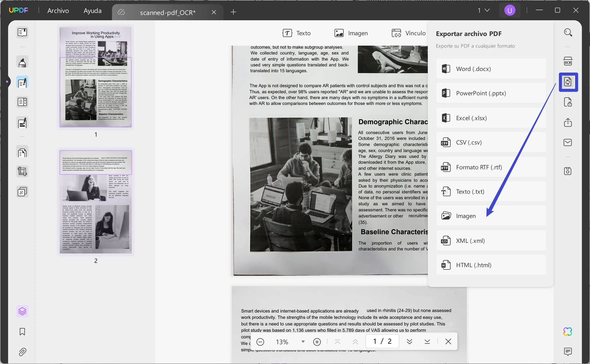Click the UPDF logo

pos(18,10)
